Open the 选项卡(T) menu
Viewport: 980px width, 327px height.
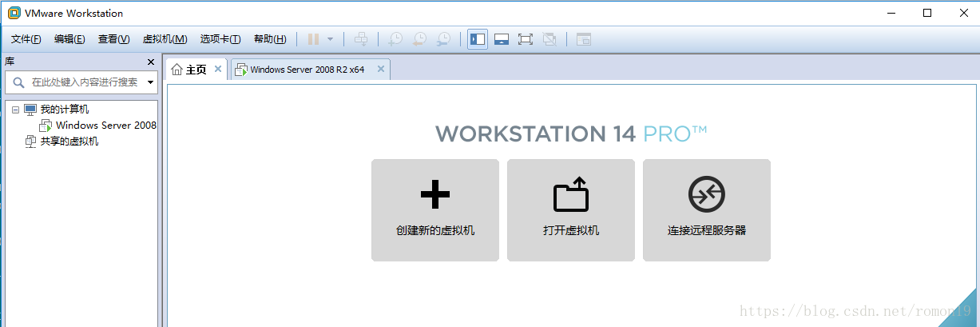(x=220, y=39)
